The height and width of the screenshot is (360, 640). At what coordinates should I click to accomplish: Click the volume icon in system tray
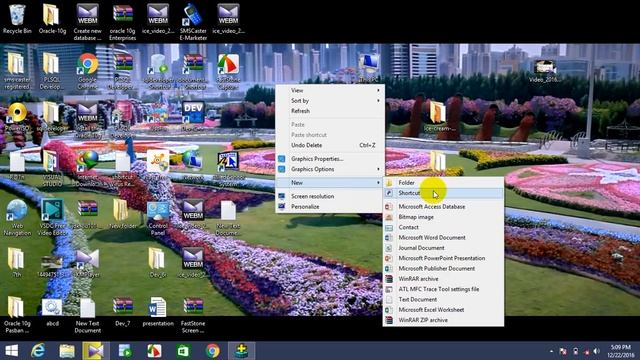[x=597, y=351]
